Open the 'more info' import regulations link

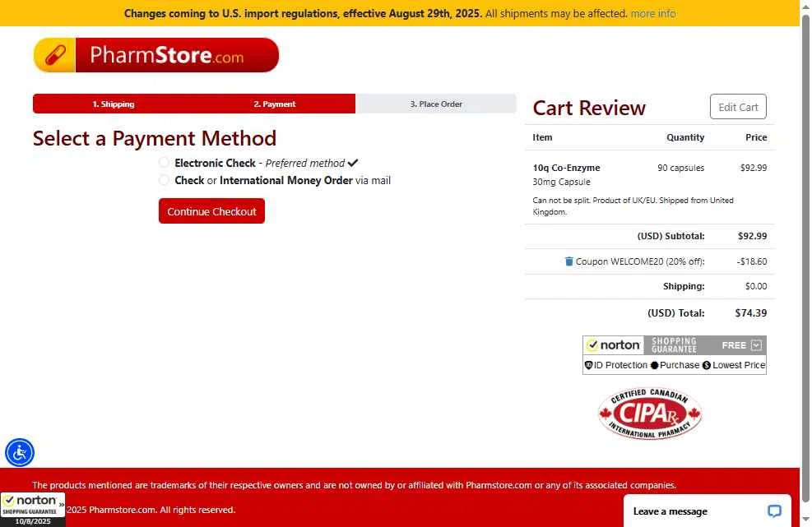pyautogui.click(x=653, y=13)
